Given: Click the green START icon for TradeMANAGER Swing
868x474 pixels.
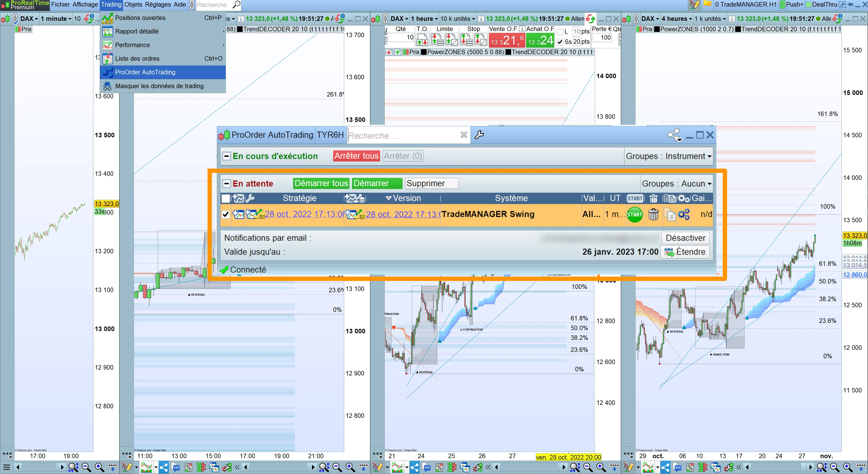Looking at the screenshot, I should [634, 215].
